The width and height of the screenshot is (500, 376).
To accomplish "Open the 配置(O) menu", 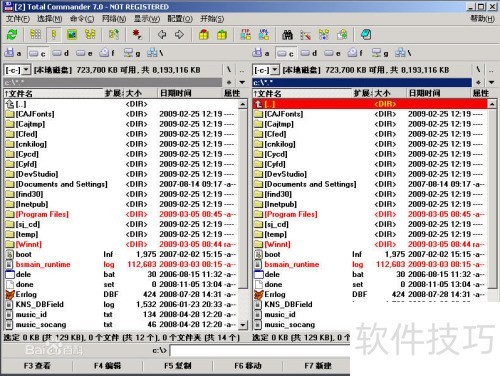I will pyautogui.click(x=180, y=19).
